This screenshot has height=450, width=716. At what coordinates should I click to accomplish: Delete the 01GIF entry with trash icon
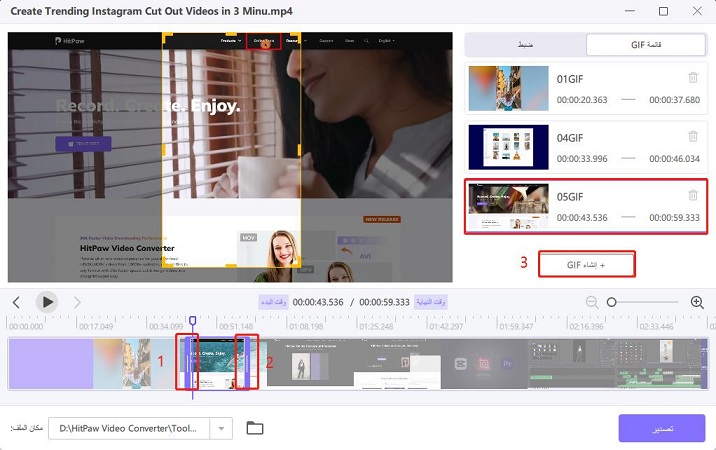693,78
